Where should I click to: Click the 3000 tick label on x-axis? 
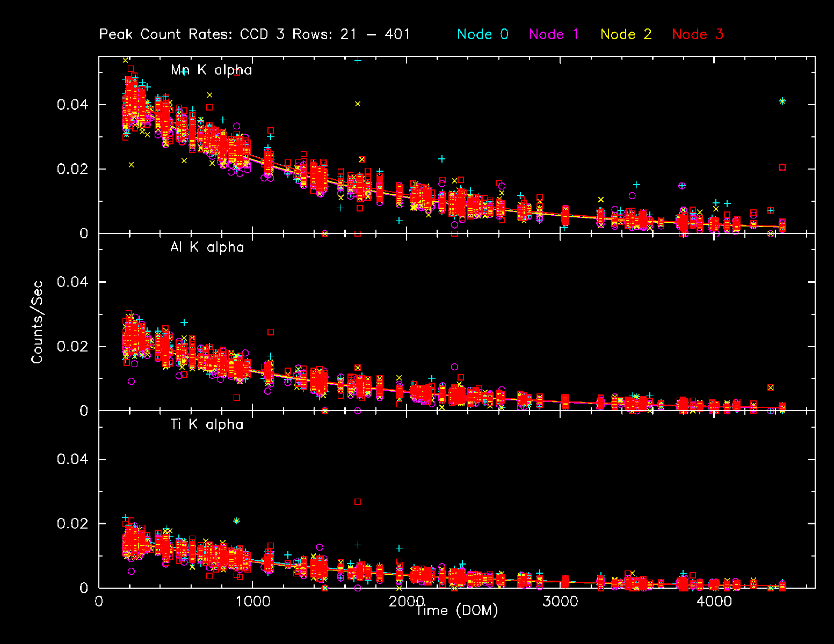coord(560,601)
